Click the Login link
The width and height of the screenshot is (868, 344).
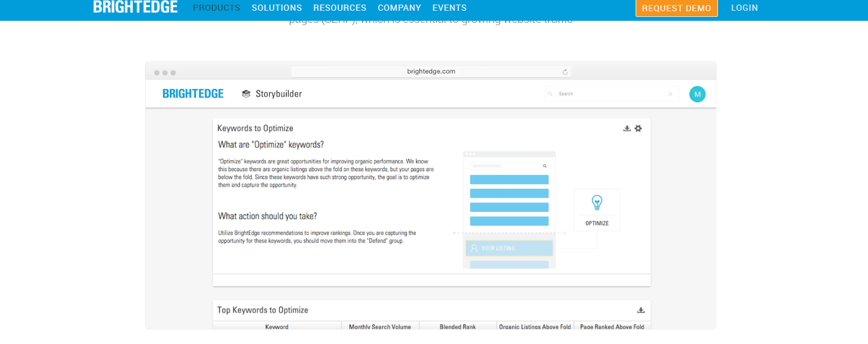[744, 8]
